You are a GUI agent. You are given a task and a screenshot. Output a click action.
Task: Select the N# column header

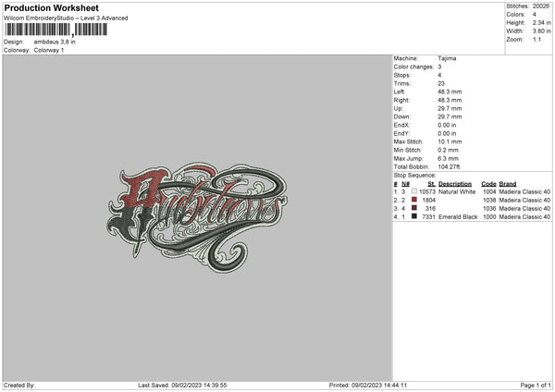coord(405,184)
